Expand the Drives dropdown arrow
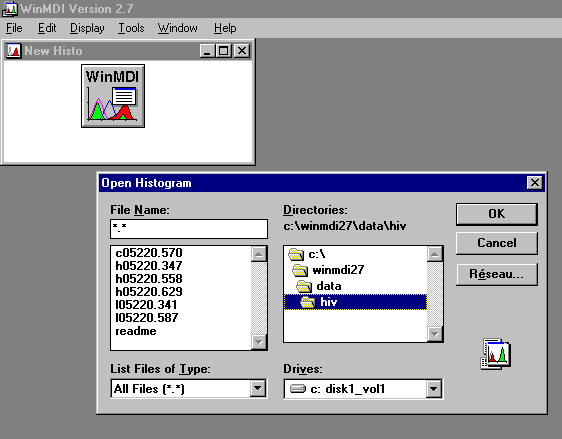 [433, 388]
